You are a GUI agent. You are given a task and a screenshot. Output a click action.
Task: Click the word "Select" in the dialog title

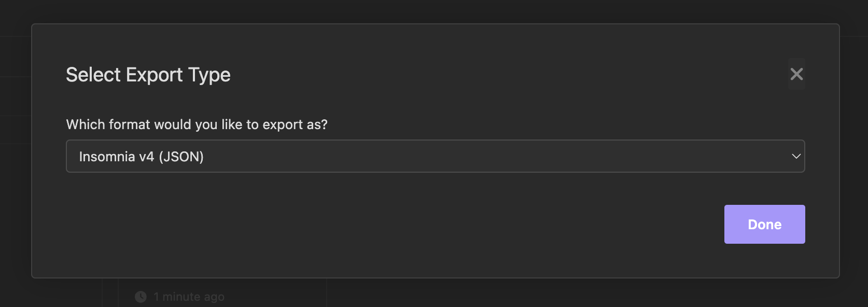[93, 75]
